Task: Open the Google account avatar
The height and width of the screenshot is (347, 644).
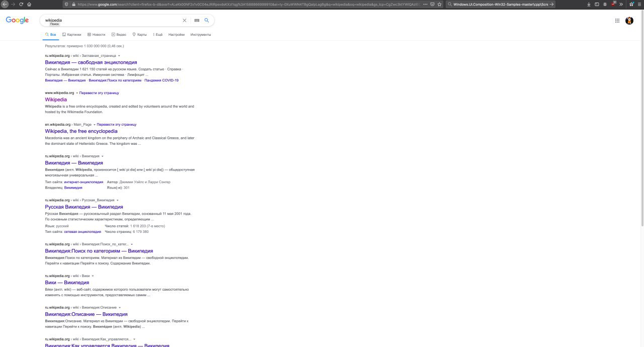Action: click(x=629, y=21)
